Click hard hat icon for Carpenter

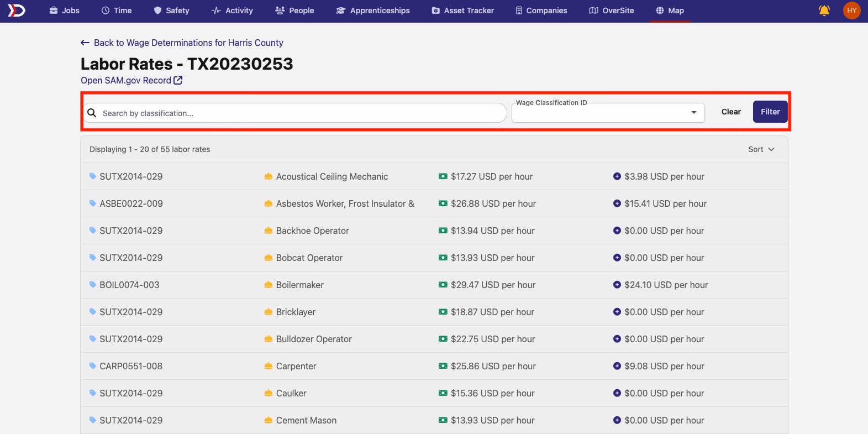tap(269, 366)
